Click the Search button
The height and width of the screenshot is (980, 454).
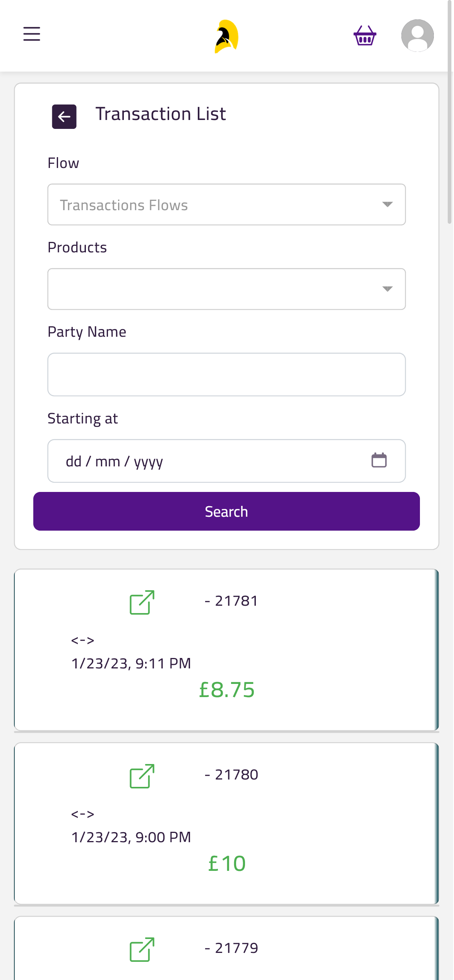point(226,511)
